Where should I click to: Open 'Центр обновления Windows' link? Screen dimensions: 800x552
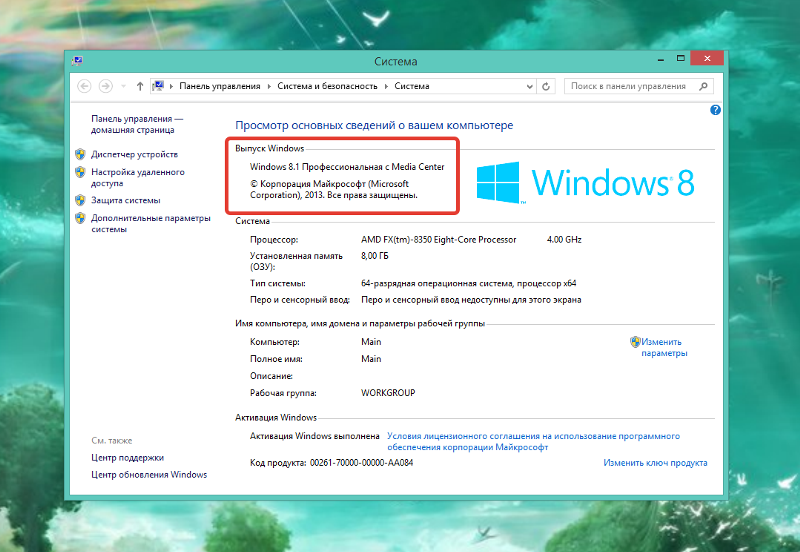click(x=149, y=474)
